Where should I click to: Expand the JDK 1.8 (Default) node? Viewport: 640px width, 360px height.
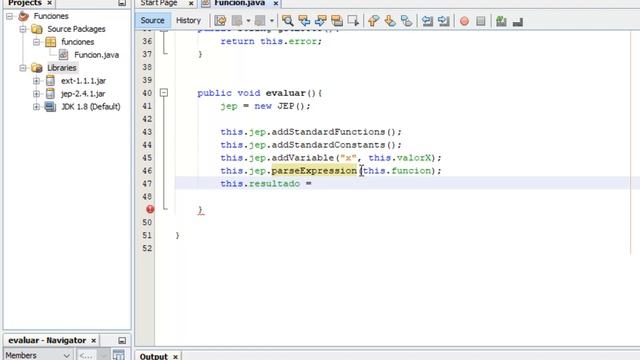click(36, 107)
